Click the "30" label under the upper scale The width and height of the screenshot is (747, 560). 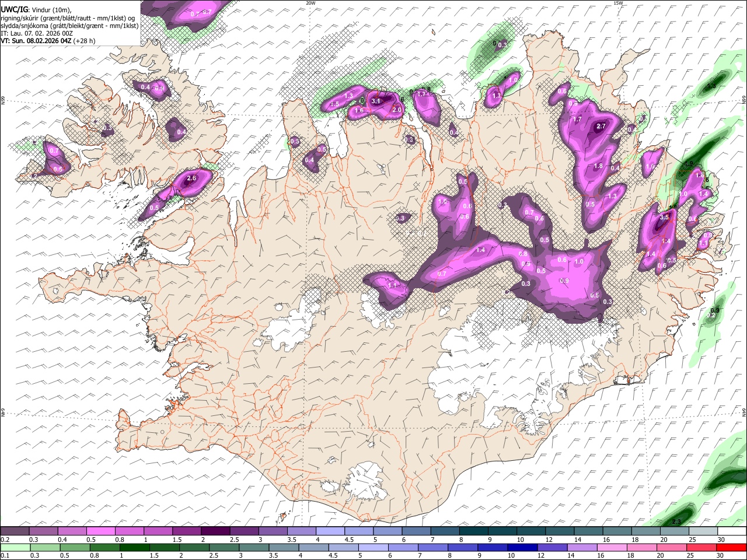(x=721, y=540)
